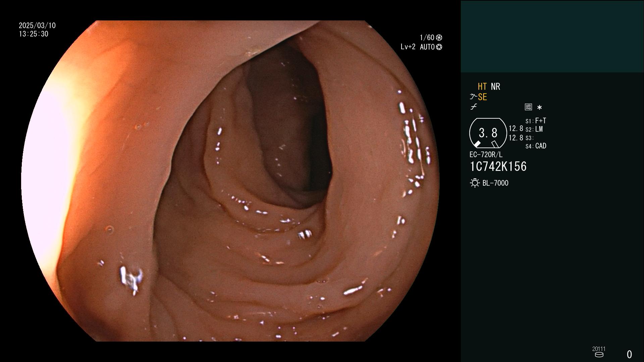Click the BL-7000 light source label
Viewport: 644px width, 362px height.
495,183
